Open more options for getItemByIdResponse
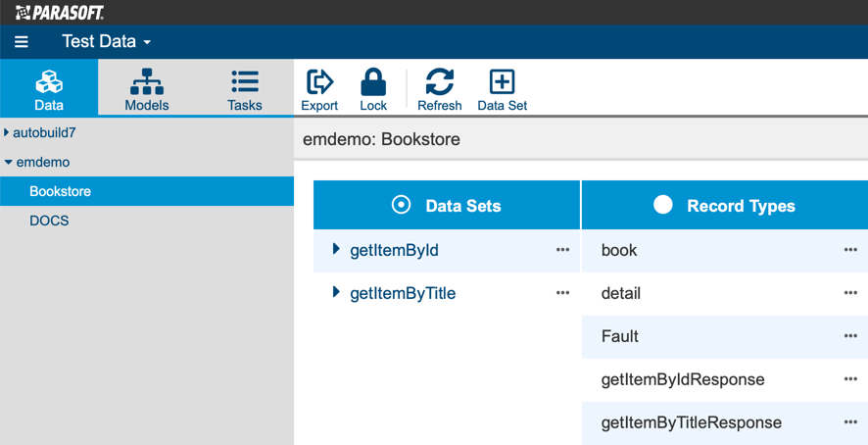This screenshot has height=445, width=868. (850, 379)
